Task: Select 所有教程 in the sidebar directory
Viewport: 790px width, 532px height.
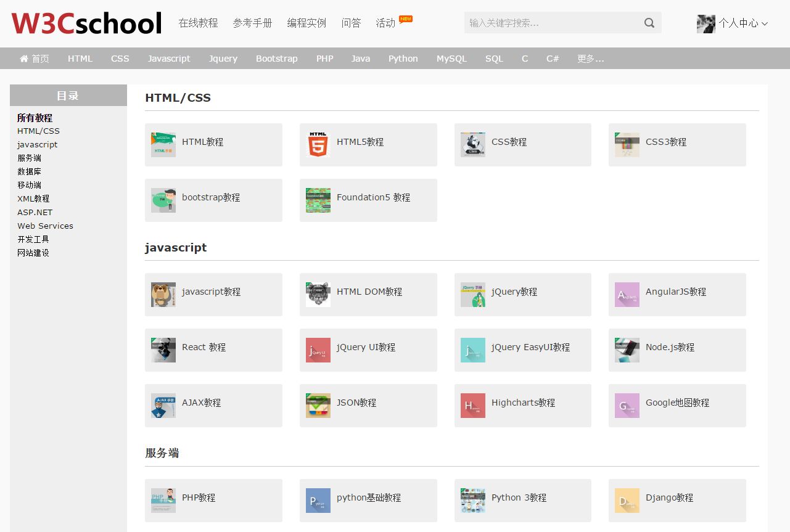Action: point(35,118)
